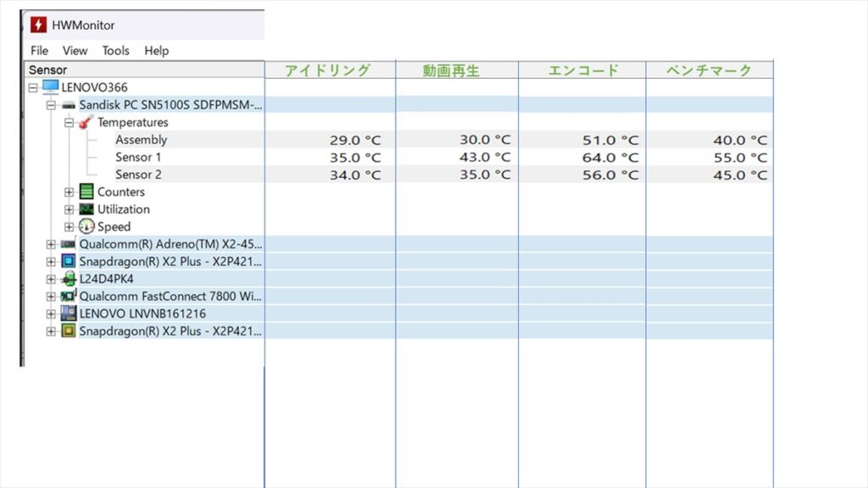Collapse the LENOVO366 root node
The width and height of the screenshot is (868, 488).
pyautogui.click(x=33, y=87)
